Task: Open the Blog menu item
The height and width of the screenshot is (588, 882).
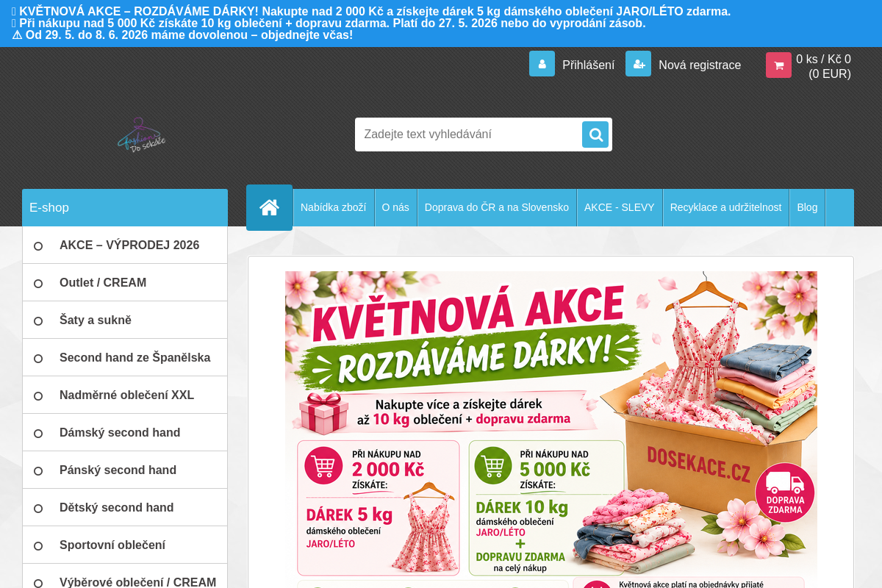Action: point(807,207)
